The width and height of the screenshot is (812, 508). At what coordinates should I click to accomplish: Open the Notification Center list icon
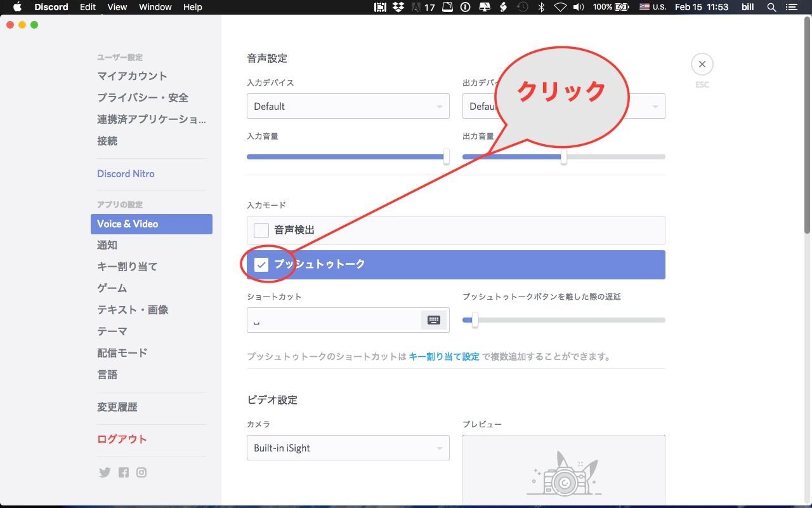(x=791, y=7)
